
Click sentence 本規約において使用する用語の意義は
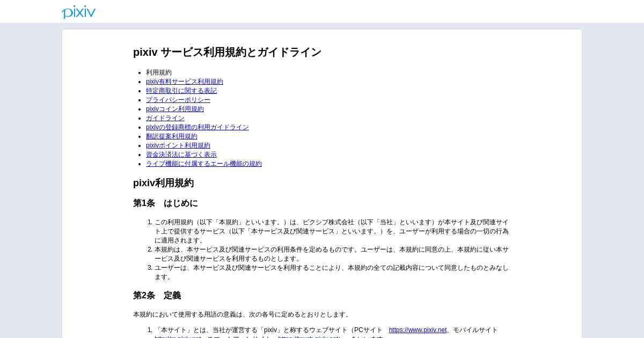[x=242, y=314]
